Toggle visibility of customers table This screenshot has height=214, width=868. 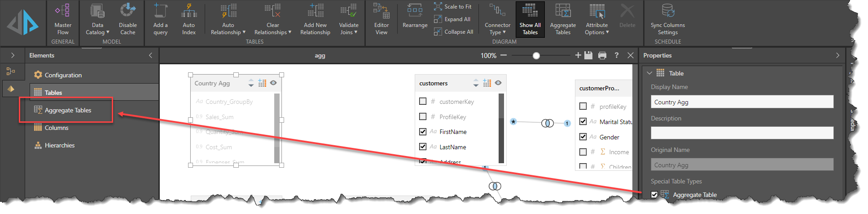[x=498, y=83]
